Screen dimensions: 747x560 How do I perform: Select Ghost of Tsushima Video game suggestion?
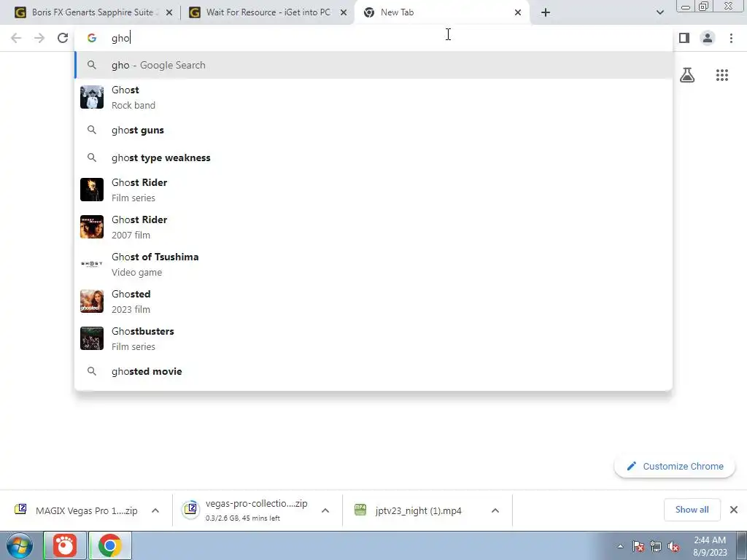(373, 264)
